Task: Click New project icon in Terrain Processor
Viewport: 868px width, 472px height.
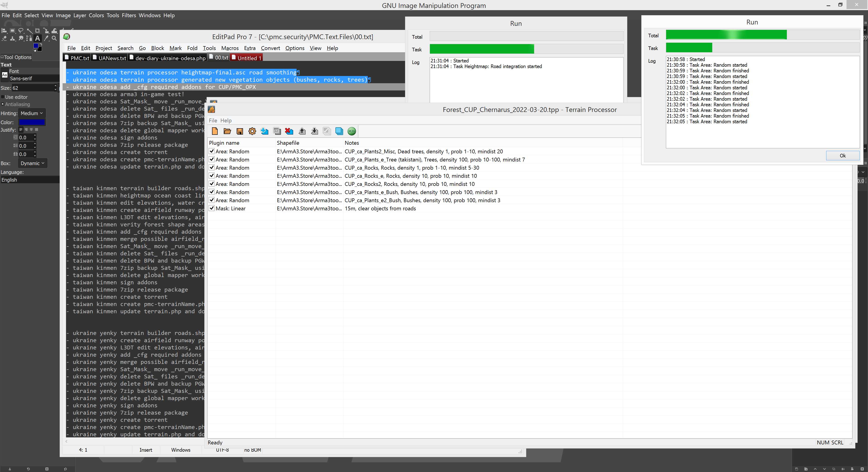Action: pyautogui.click(x=215, y=131)
